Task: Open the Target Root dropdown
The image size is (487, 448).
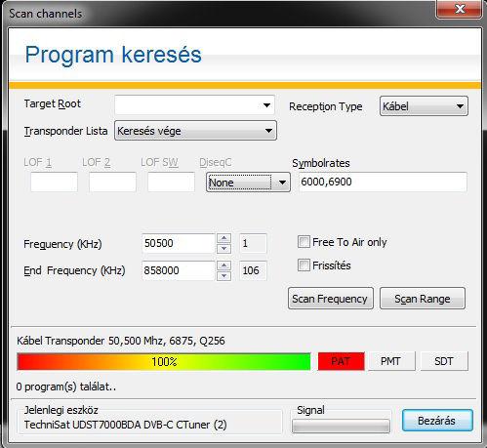Action: click(x=194, y=105)
